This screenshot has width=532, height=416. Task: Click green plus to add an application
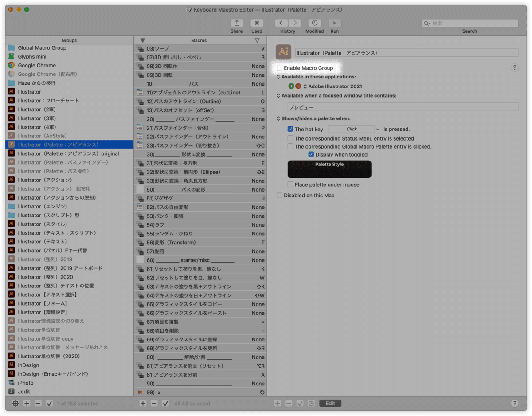pos(291,86)
